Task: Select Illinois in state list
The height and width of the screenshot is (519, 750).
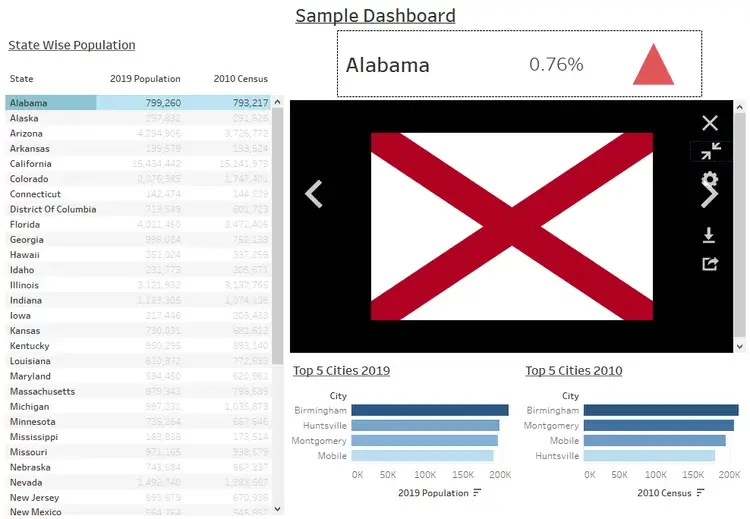Action: pos(24,285)
